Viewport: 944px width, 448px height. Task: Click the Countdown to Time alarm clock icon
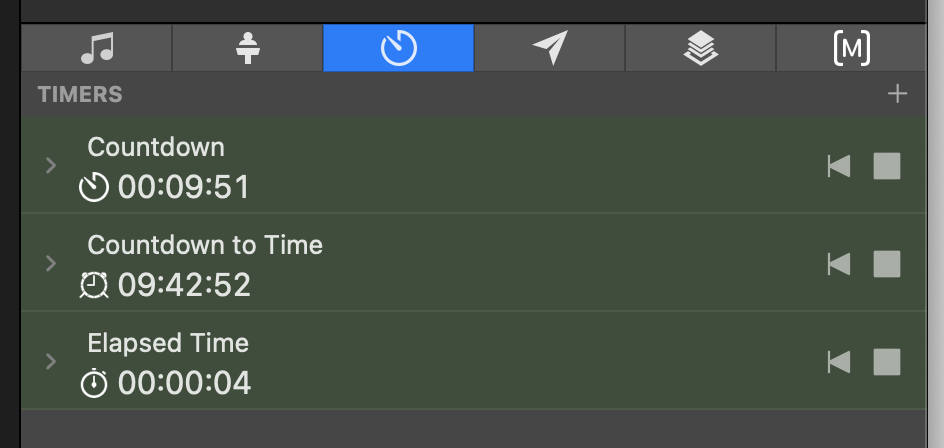point(94,285)
